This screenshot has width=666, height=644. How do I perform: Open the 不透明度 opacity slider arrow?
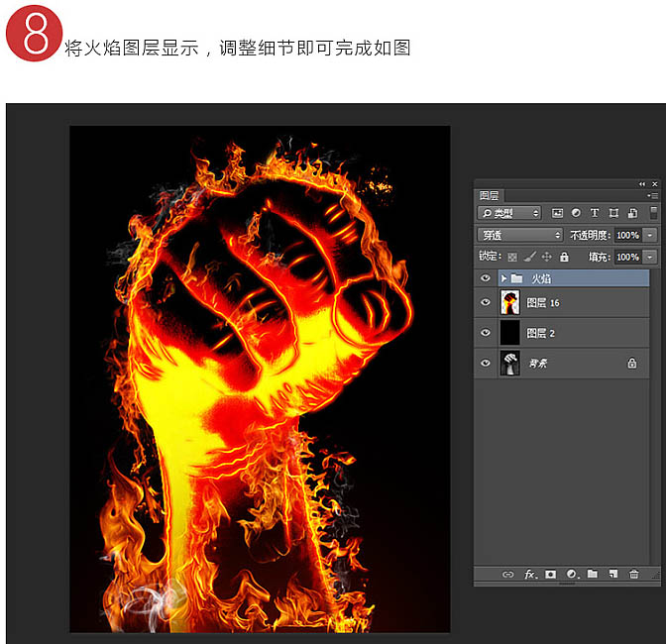point(650,235)
